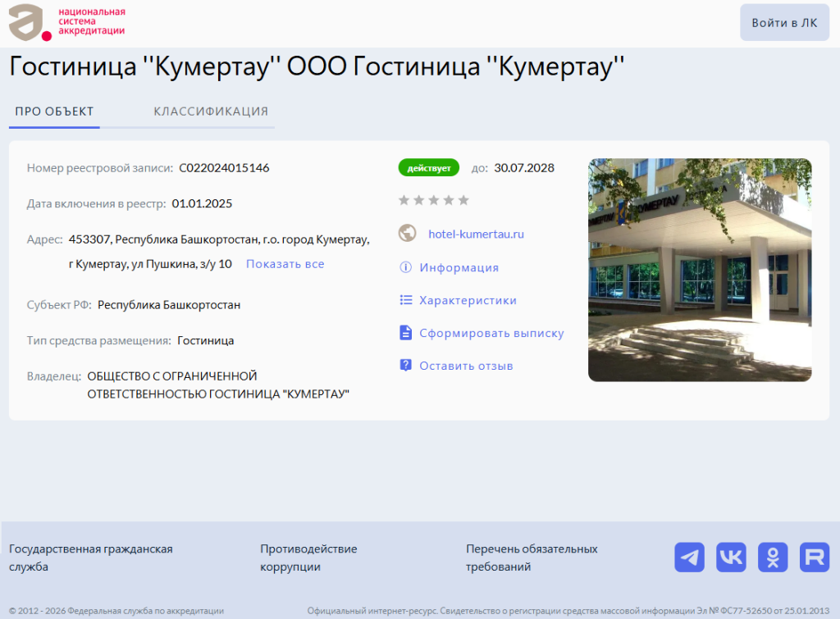Click the Гостиница accommodation type value
840x619 pixels.
click(x=205, y=340)
